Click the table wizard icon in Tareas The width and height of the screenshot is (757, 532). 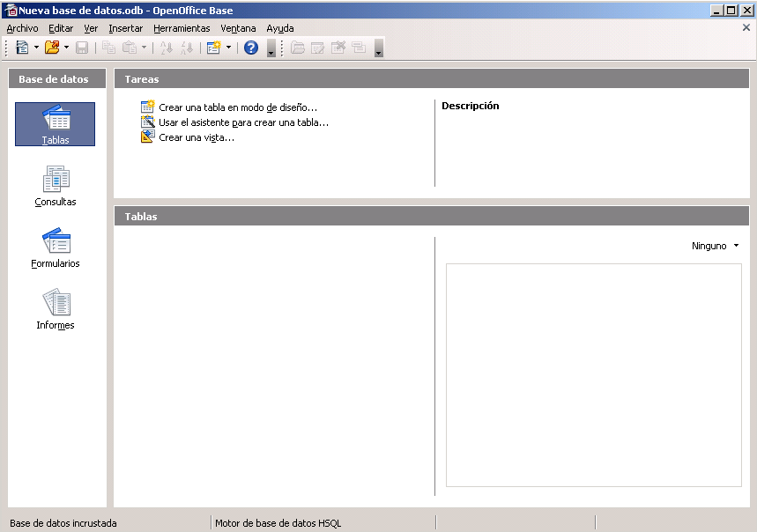click(147, 122)
